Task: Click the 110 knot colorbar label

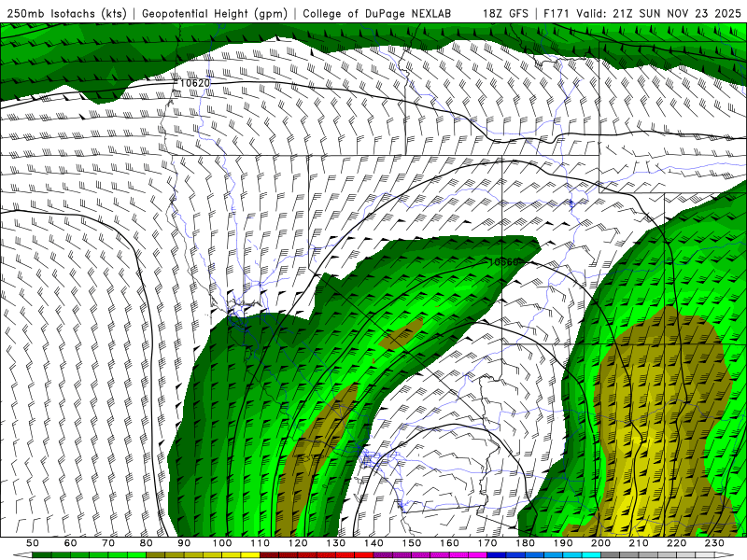Action: tap(260, 543)
